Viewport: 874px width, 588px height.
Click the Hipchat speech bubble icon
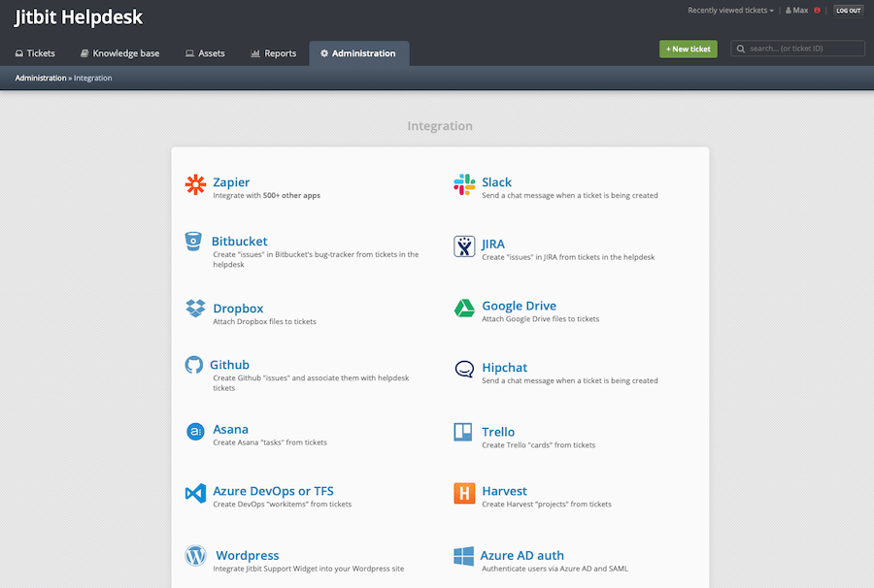coord(464,369)
